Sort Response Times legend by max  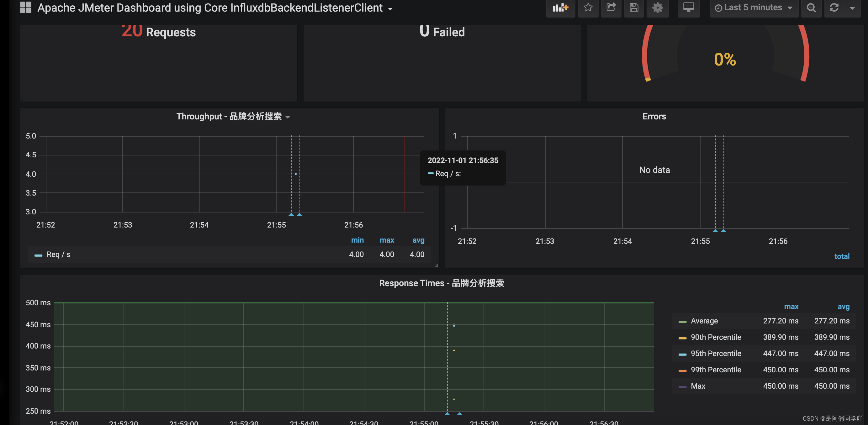(791, 307)
